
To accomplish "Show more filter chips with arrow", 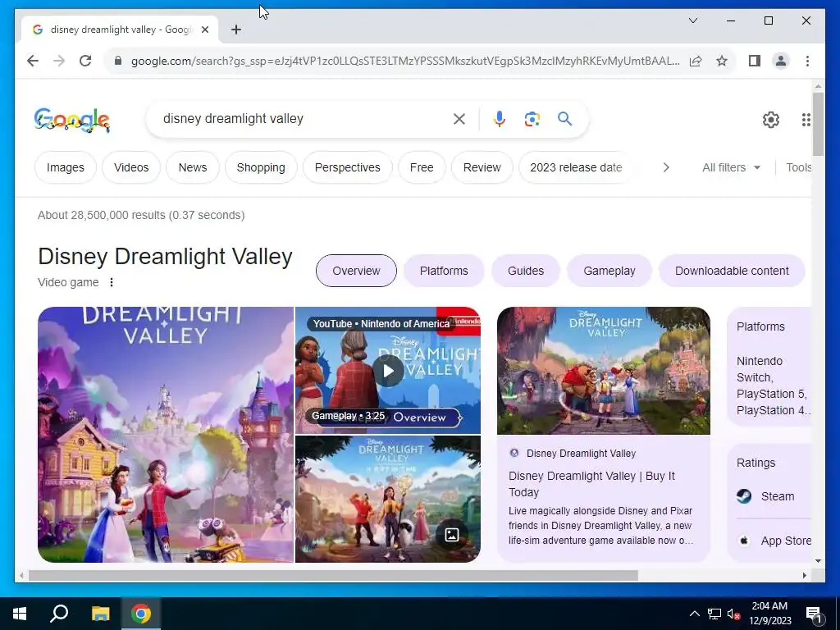I will click(x=666, y=167).
